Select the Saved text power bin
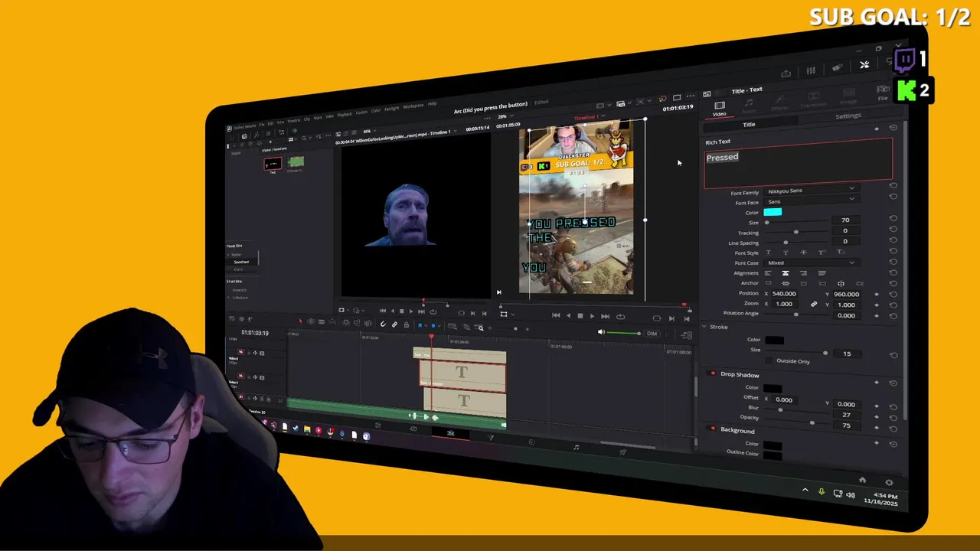980x551 pixels. pyautogui.click(x=241, y=262)
